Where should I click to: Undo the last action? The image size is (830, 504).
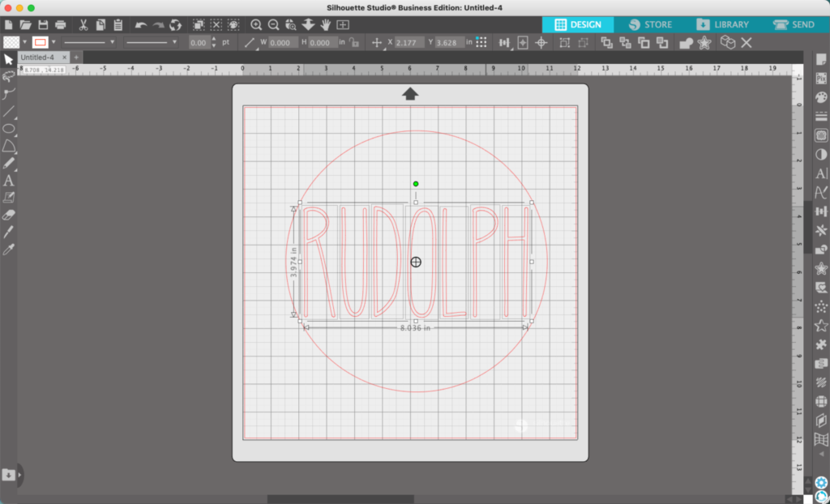pyautogui.click(x=141, y=25)
